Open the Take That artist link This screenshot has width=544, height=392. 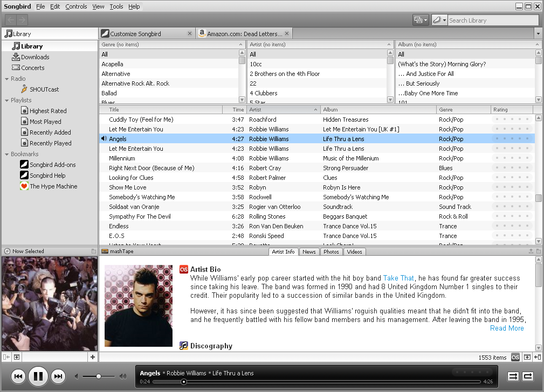[398, 278]
